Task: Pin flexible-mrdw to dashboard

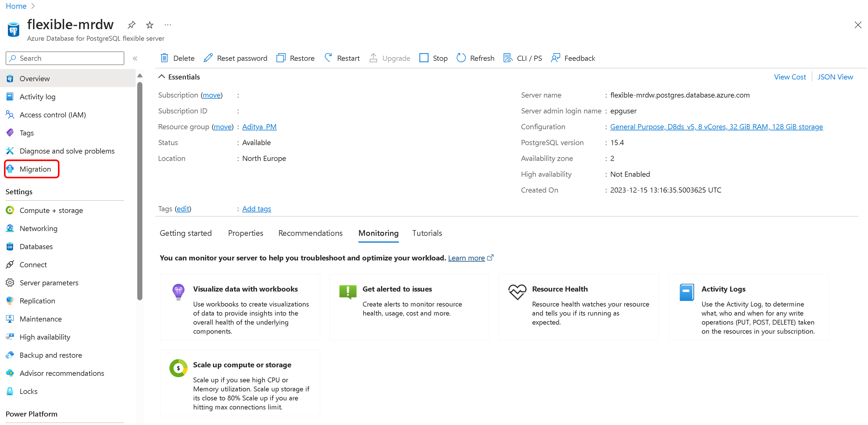Action: (131, 25)
